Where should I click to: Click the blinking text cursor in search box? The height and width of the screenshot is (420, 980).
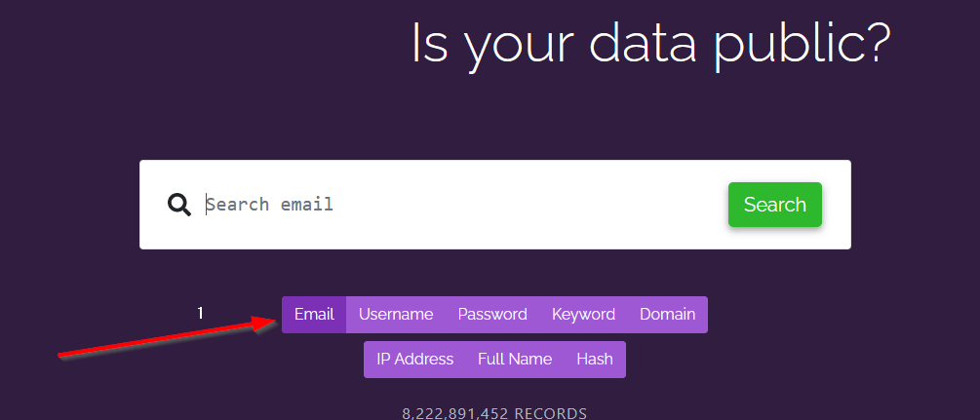point(207,205)
